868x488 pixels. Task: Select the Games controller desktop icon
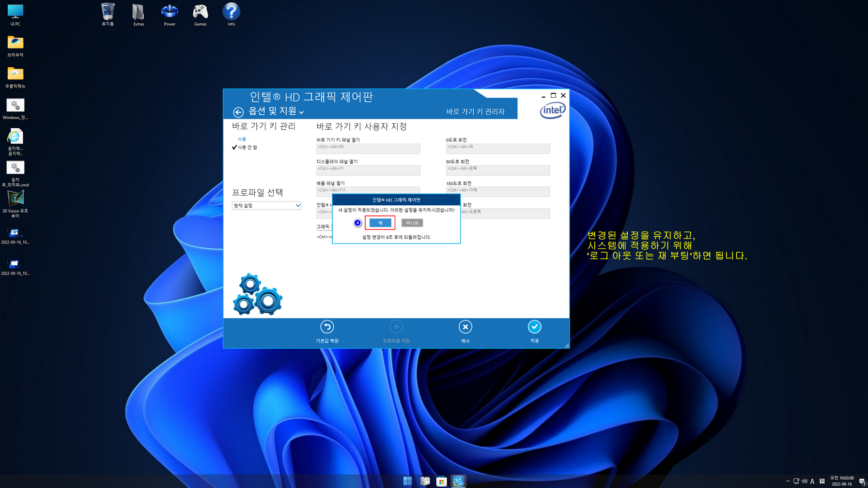[x=201, y=15]
